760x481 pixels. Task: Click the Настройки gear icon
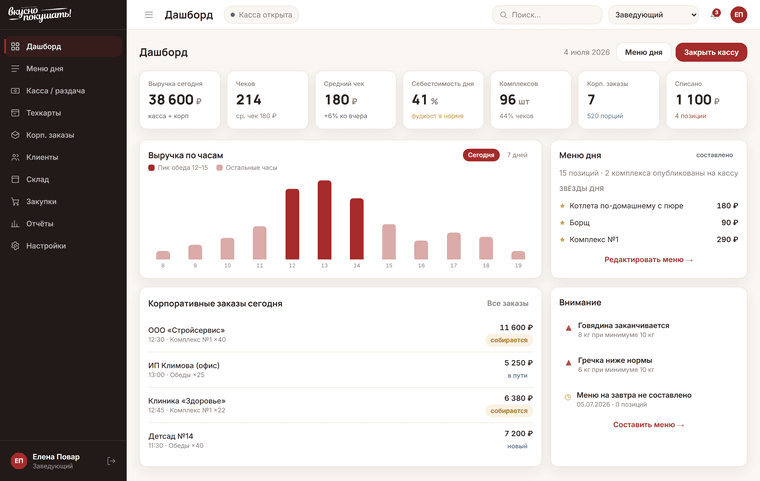coord(15,246)
